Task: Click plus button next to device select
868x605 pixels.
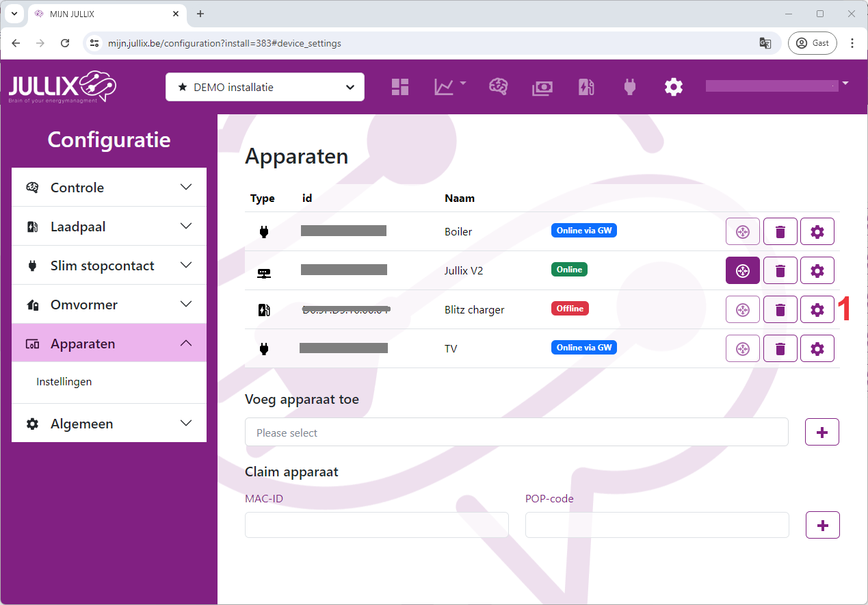Action: (x=822, y=433)
